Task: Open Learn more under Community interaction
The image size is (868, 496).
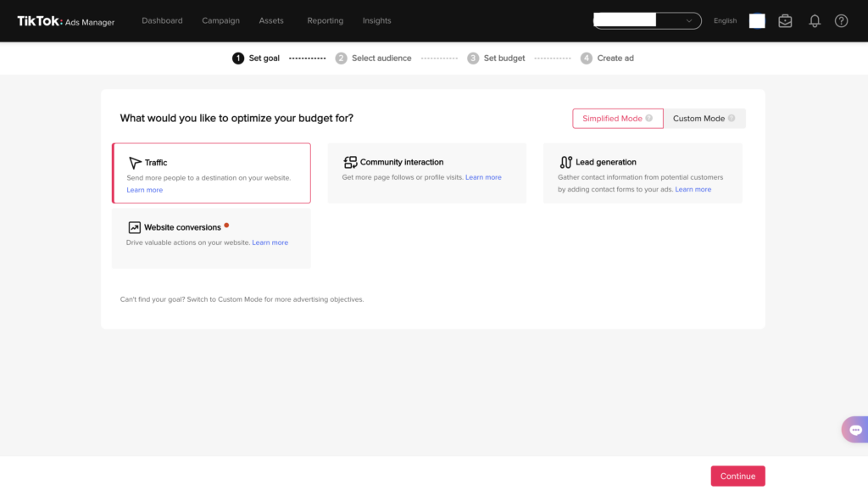Action: [x=483, y=177]
